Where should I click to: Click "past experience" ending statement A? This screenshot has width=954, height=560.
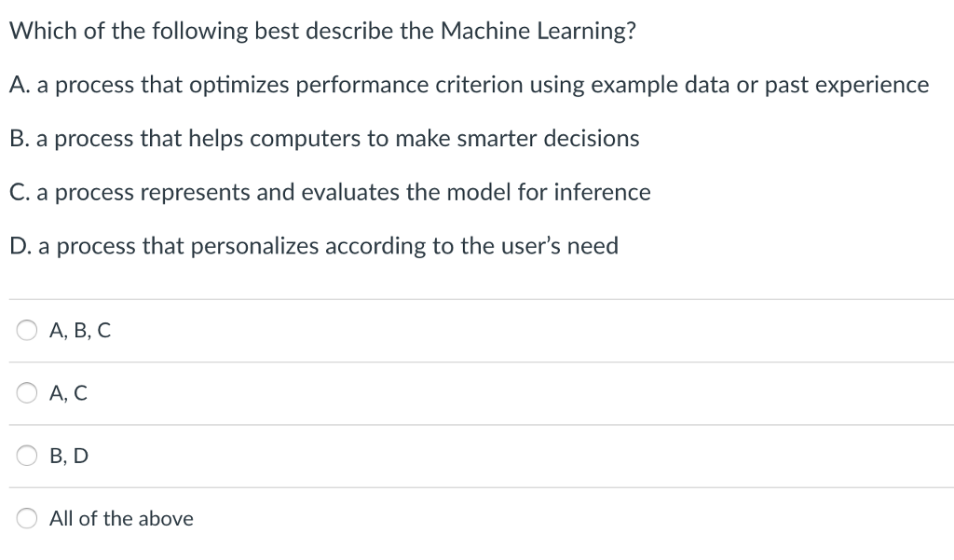(x=847, y=85)
